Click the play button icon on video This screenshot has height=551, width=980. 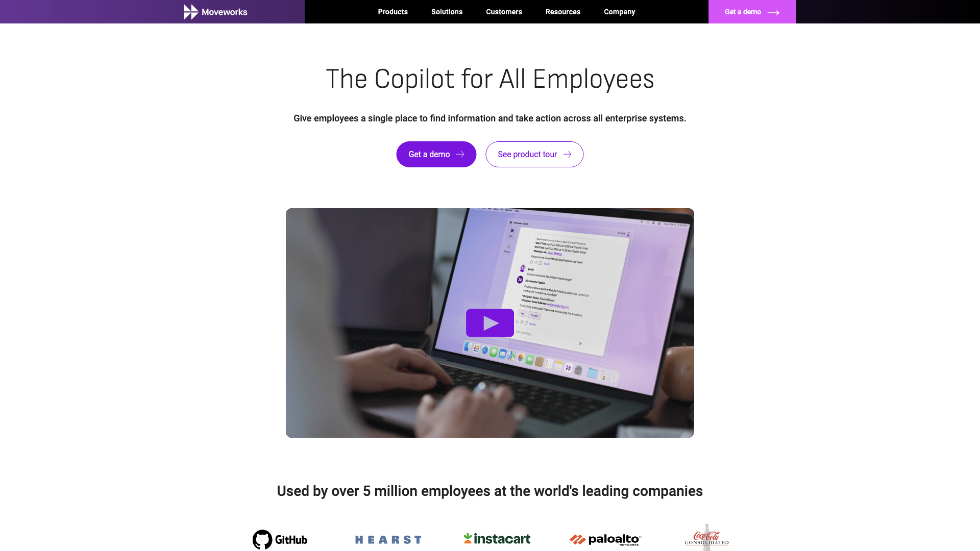point(490,323)
